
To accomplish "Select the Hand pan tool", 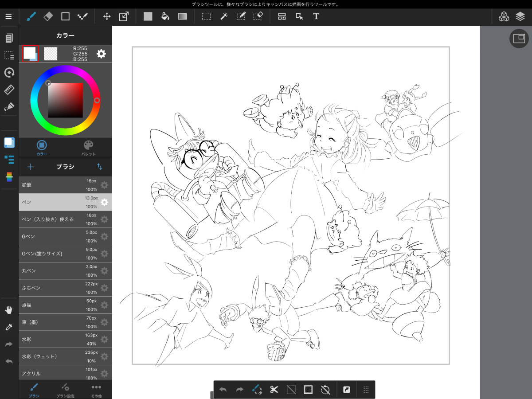I will (x=9, y=310).
